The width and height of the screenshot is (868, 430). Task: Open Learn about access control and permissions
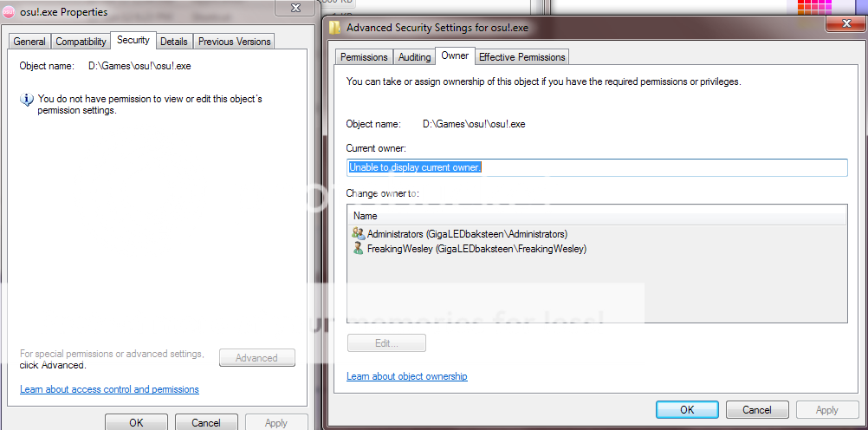click(109, 389)
